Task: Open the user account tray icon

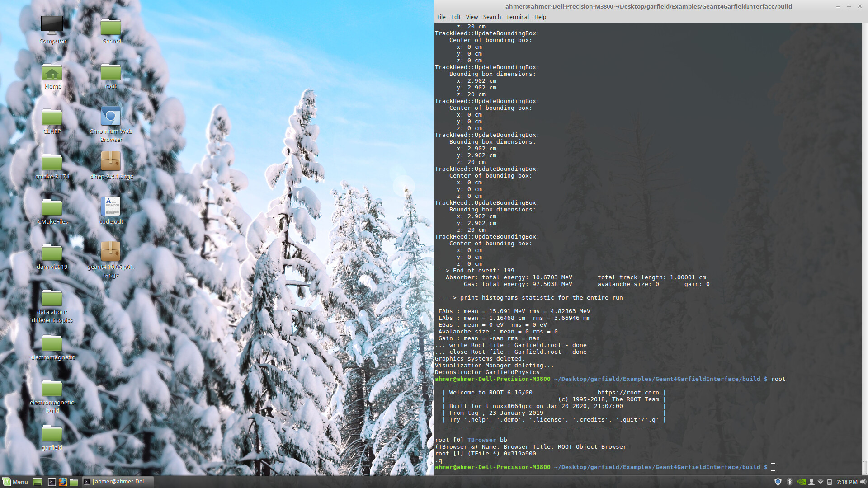Action: pyautogui.click(x=811, y=482)
